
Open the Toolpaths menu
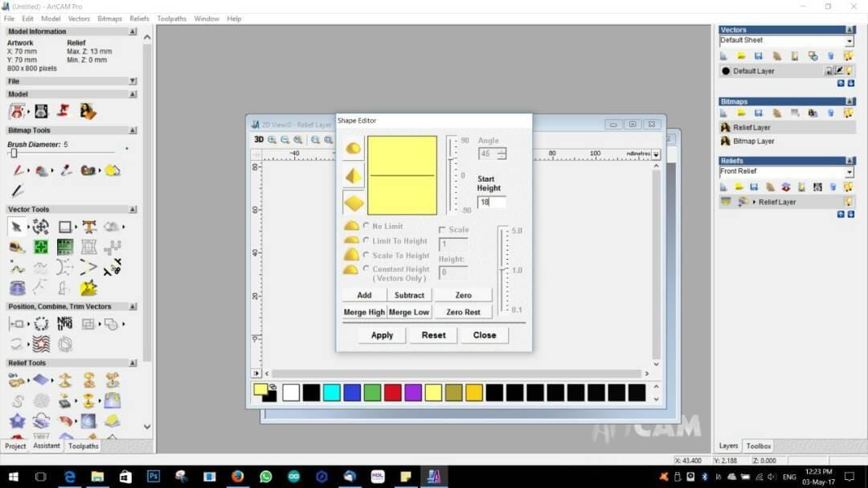[x=172, y=18]
